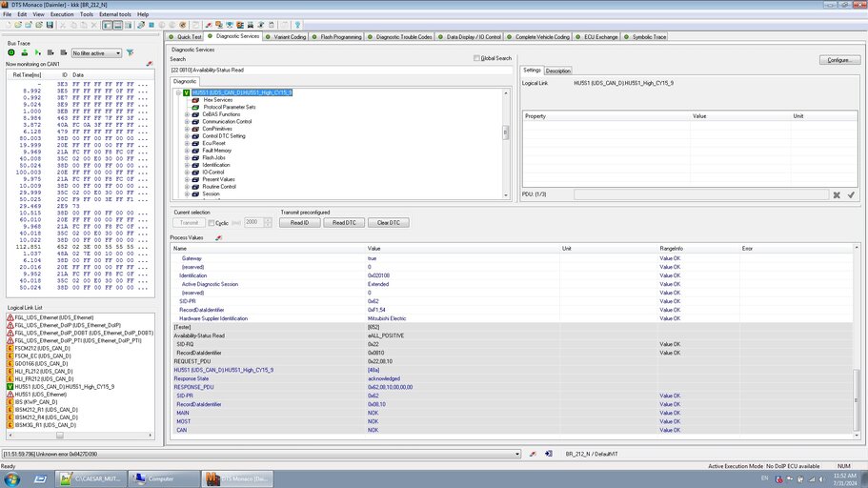The image size is (868, 488).
Task: Expand the Ecu Reset tree node
Action: coord(187,144)
